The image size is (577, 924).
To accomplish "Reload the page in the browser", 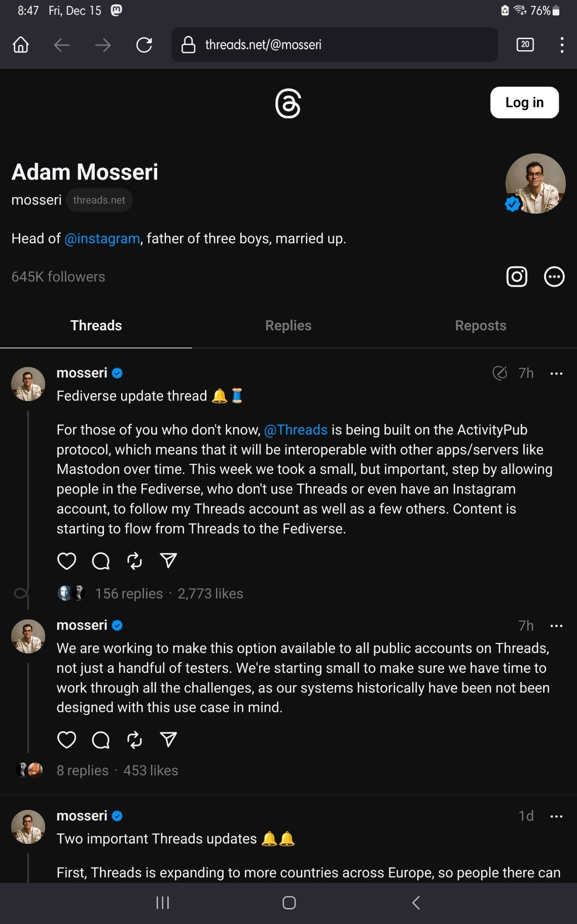I will [x=144, y=45].
